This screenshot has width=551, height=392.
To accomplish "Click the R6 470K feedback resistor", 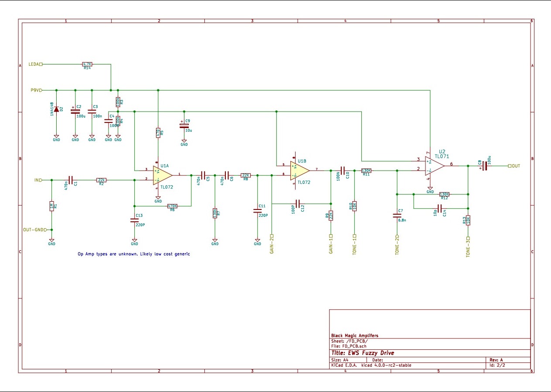I will point(172,206).
